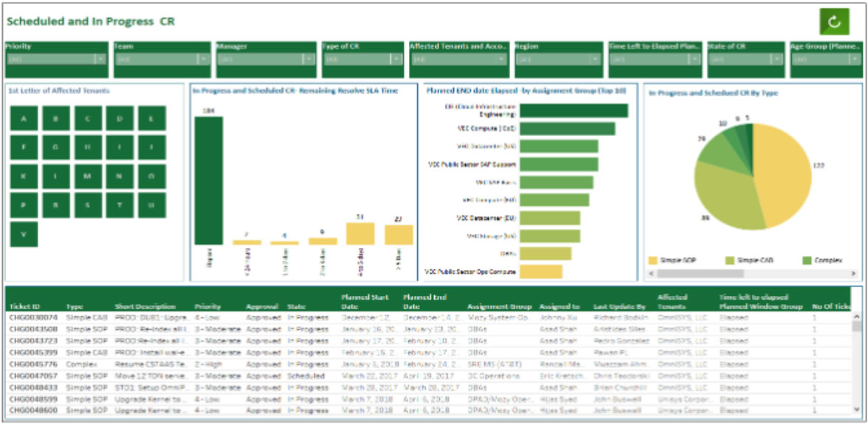Expand the Manager filter dropdown
The height and width of the screenshot is (424, 868).
pos(265,59)
